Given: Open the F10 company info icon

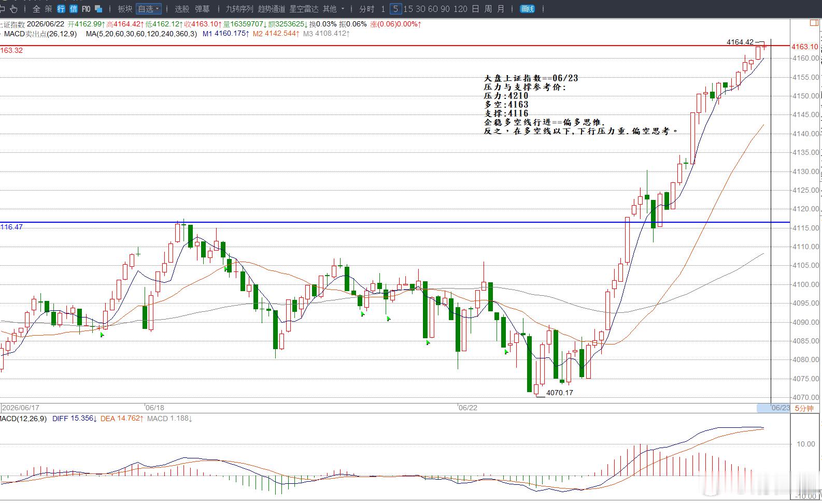Looking at the screenshot, I should click(86, 9).
